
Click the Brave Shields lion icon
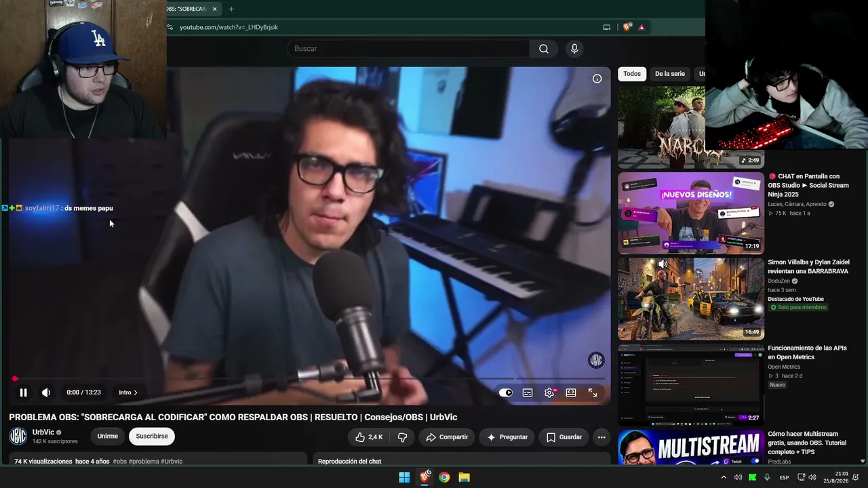click(627, 27)
